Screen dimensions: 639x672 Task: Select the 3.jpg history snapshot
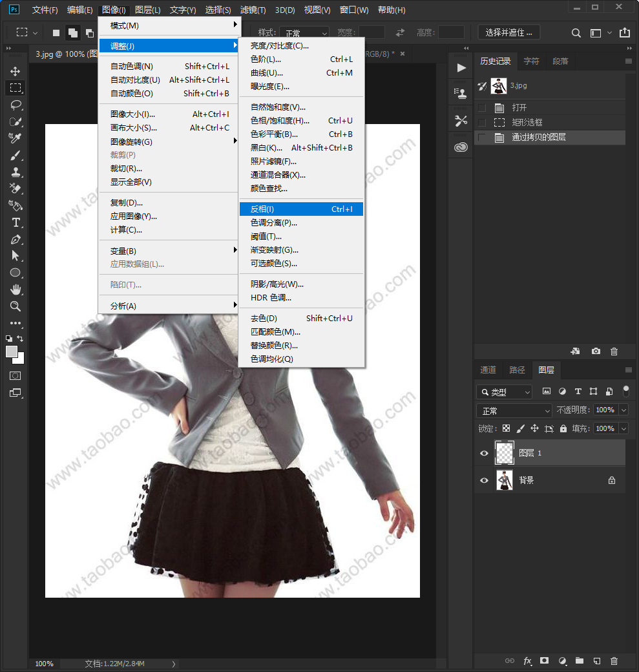coord(550,86)
